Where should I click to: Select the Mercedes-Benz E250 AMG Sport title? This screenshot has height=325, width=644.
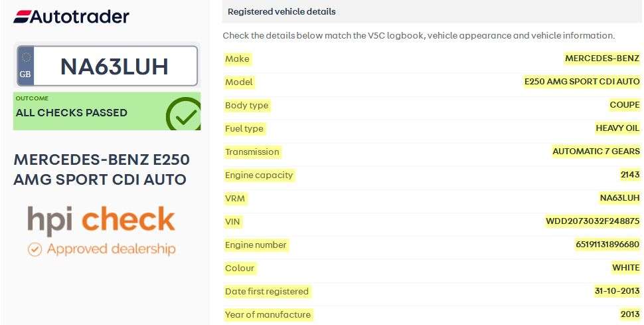pyautogui.click(x=102, y=169)
